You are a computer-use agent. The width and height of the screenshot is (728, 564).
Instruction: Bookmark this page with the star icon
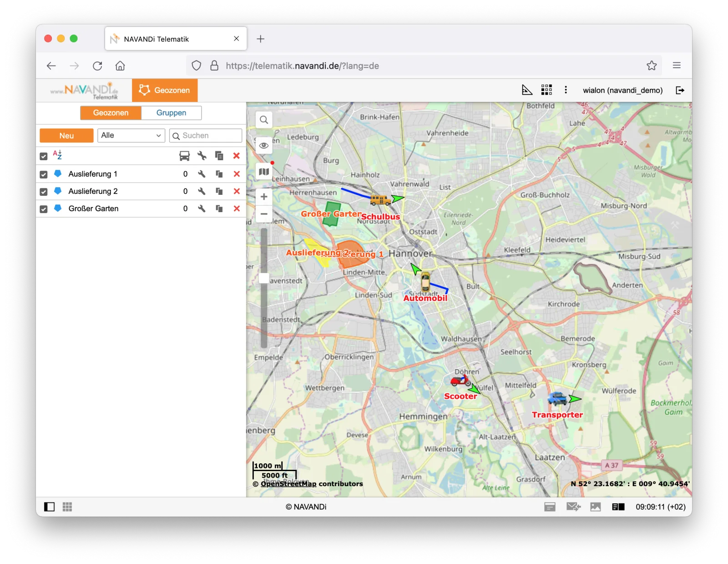click(652, 66)
